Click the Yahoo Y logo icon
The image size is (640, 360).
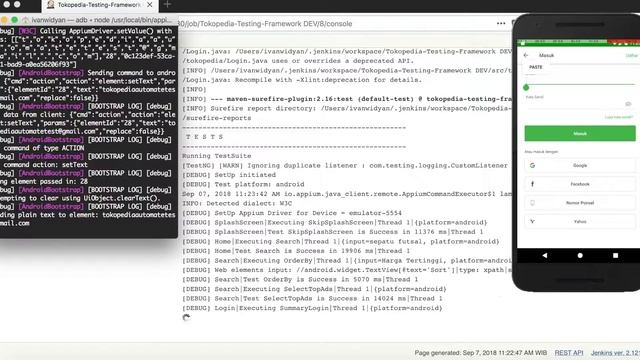tap(532, 222)
